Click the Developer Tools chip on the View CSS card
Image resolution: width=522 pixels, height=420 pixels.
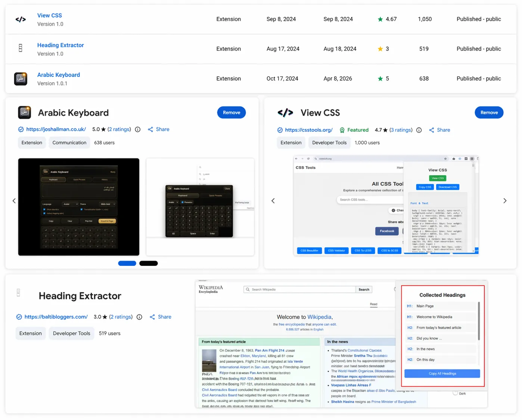pyautogui.click(x=329, y=143)
